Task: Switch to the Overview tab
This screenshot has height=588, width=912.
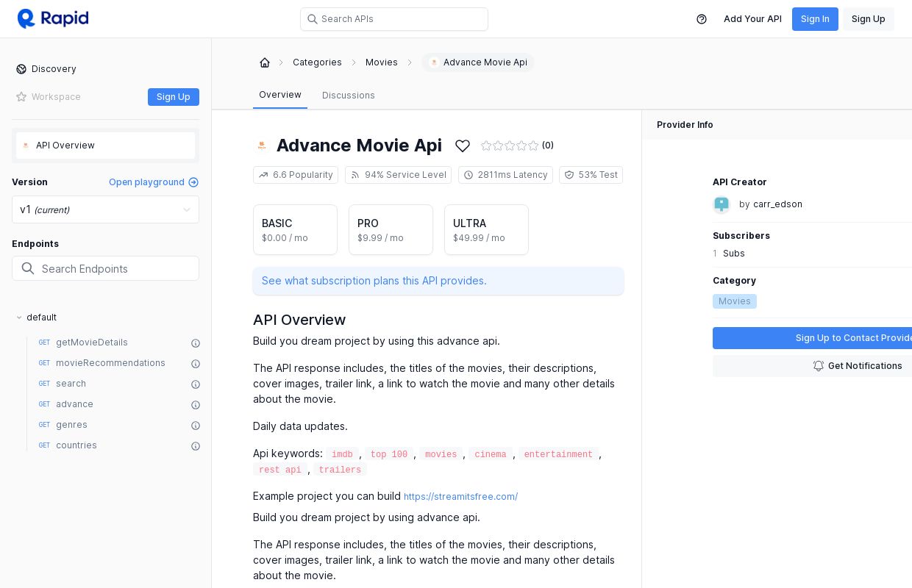Action: click(x=280, y=95)
